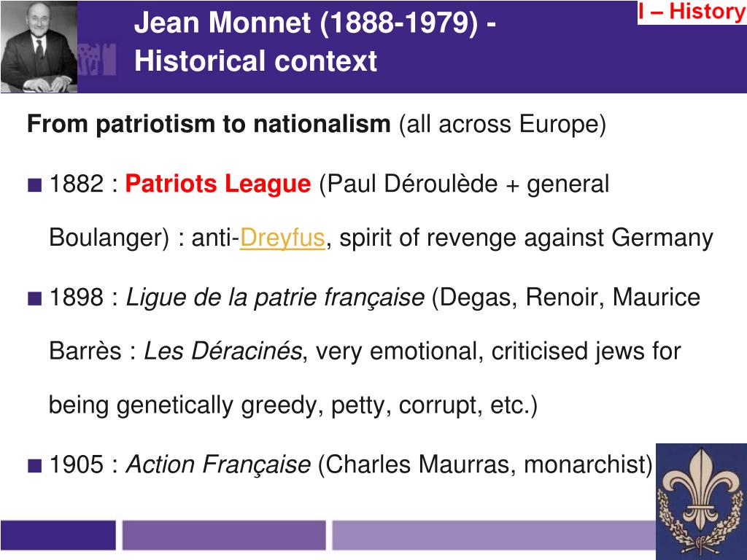Viewport: 747px width, 560px height.
Task: Click the bullet next to 1882
Action: click(35, 184)
